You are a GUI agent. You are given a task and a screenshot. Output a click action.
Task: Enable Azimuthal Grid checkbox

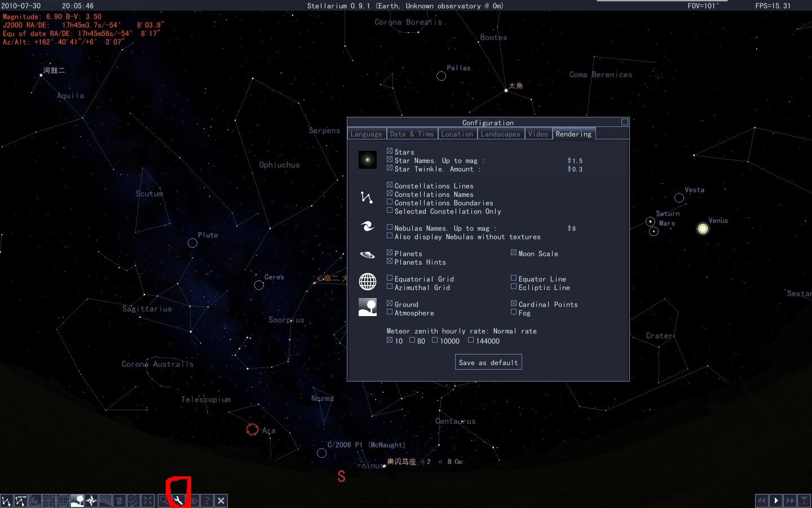pos(390,287)
